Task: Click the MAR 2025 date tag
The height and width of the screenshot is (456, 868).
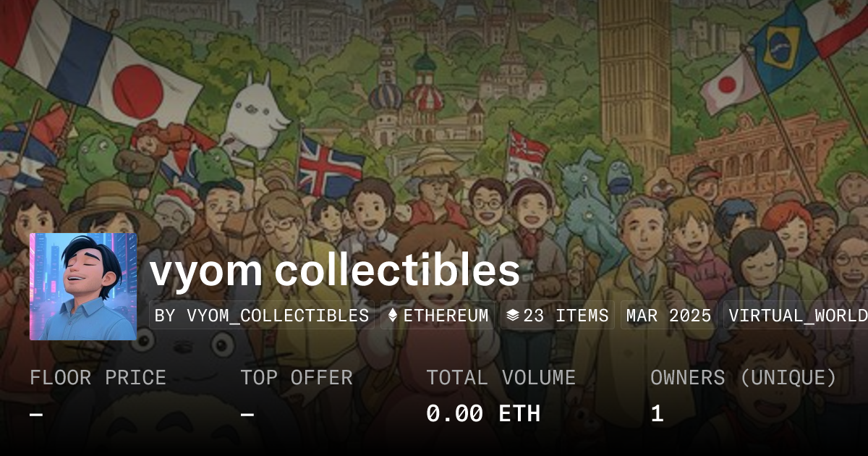Action: pyautogui.click(x=669, y=316)
